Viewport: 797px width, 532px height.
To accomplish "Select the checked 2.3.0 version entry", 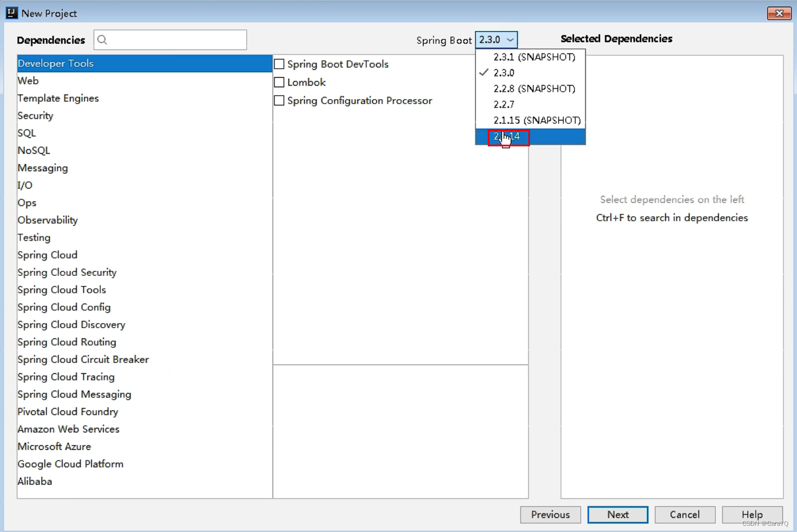I will coord(531,73).
